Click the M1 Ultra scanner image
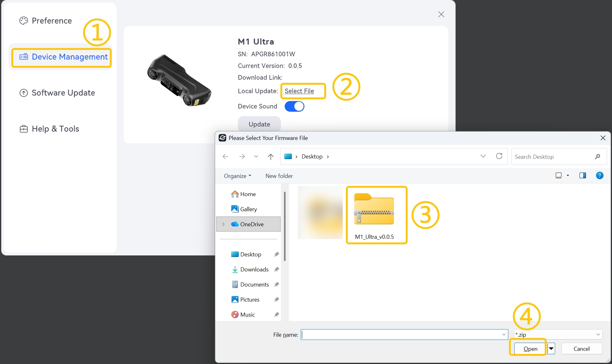612x364 pixels. coord(179,81)
